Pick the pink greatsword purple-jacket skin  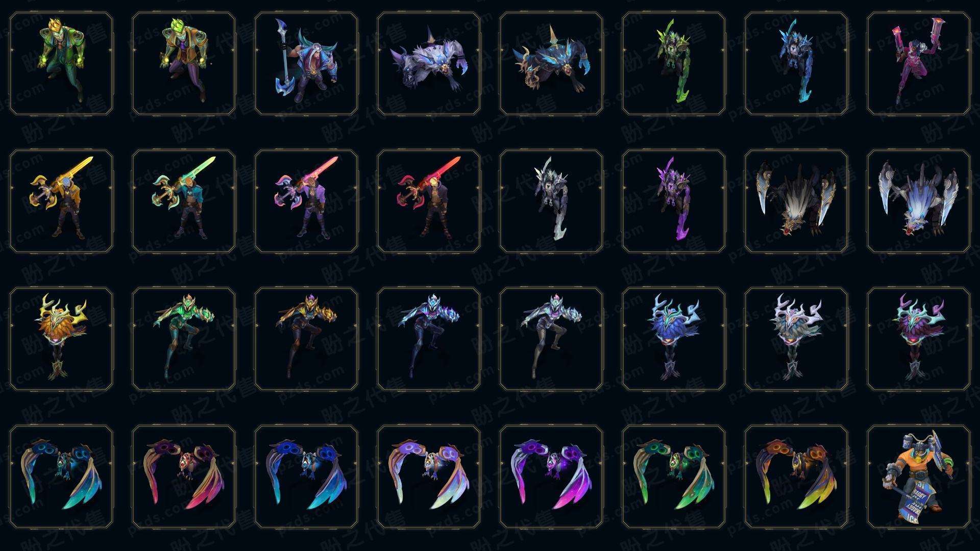coord(306,201)
